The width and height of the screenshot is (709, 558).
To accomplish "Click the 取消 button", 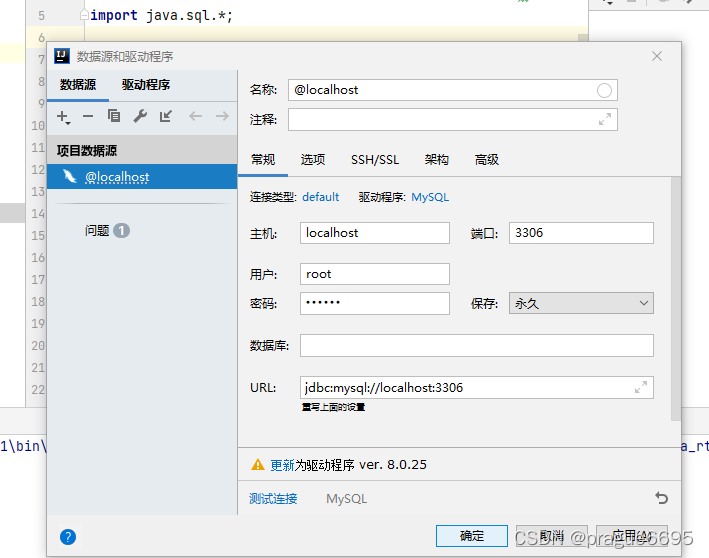I will tap(552, 536).
